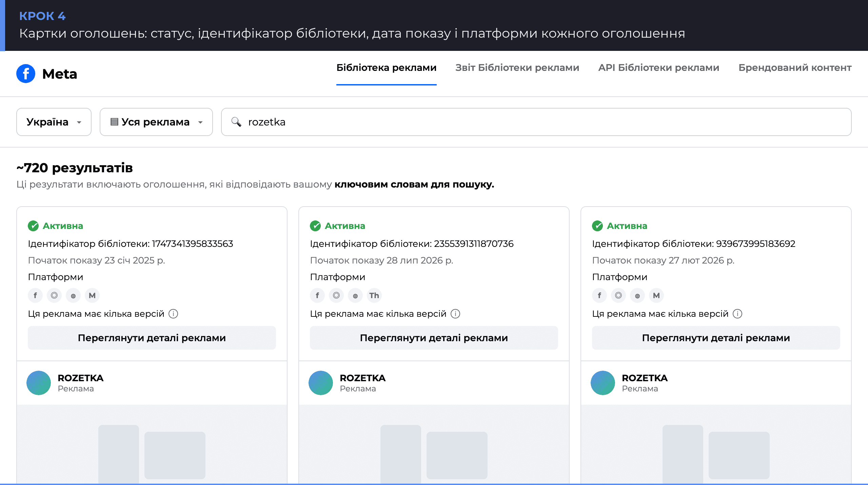This screenshot has height=485, width=868.
Task: Click the green Активна checkmark in the 1747341395833563 card
Action: pyautogui.click(x=33, y=226)
